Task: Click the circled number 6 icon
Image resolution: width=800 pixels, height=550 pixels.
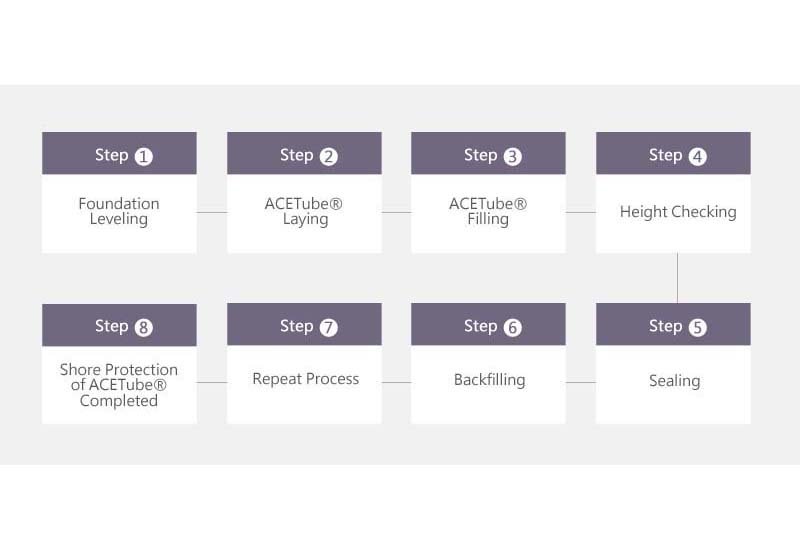Action: (x=513, y=327)
